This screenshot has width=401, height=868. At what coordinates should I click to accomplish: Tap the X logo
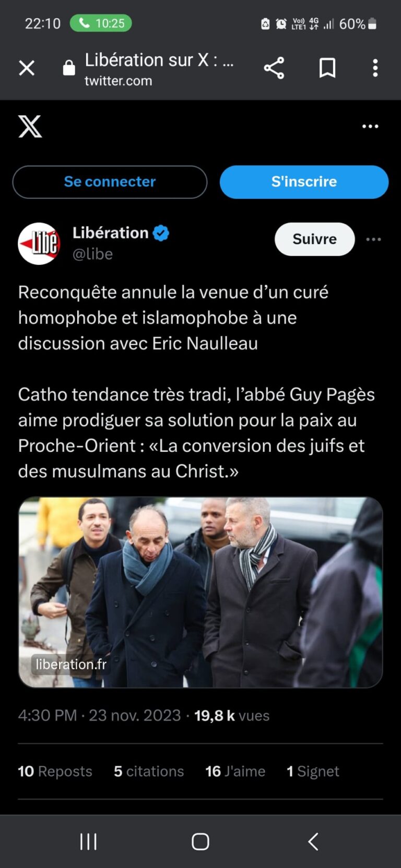click(x=30, y=126)
